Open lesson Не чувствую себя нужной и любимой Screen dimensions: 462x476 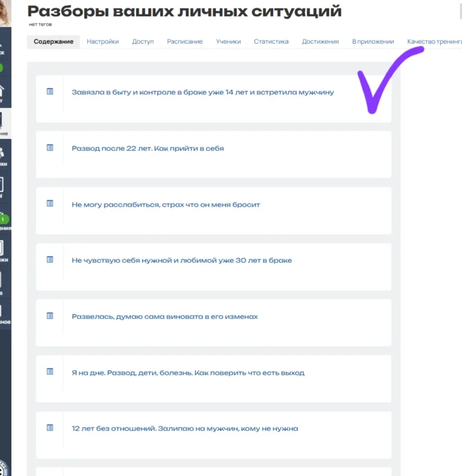pos(182,260)
